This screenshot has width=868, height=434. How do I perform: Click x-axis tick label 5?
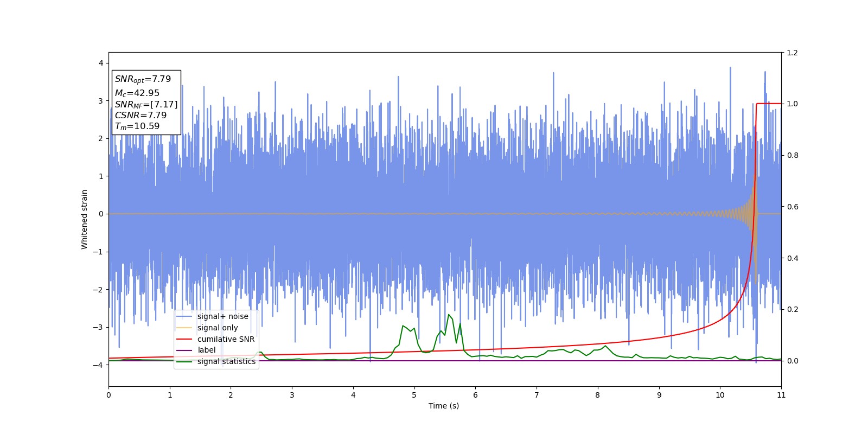(414, 395)
